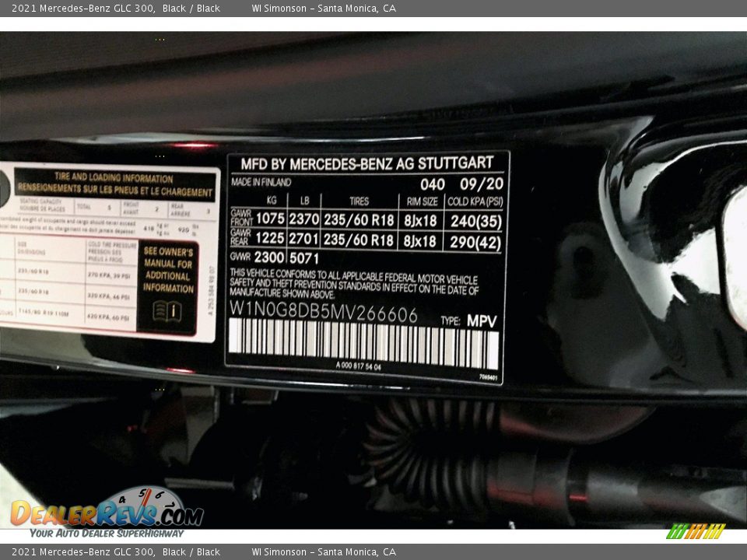This screenshot has height=560, width=747.
Task: Click the GAWR front 1075 kg value
Action: click(x=270, y=219)
